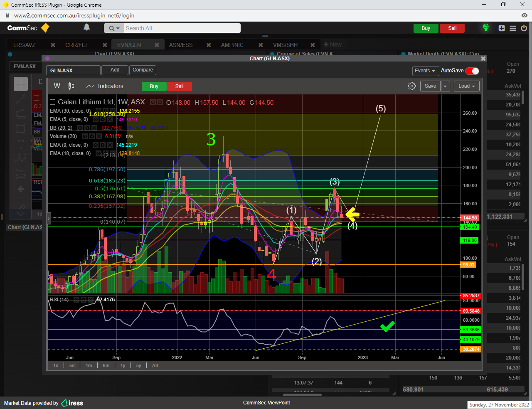Image resolution: width=532 pixels, height=409 pixels.
Task: Open the Events dropdown
Action: (x=425, y=71)
